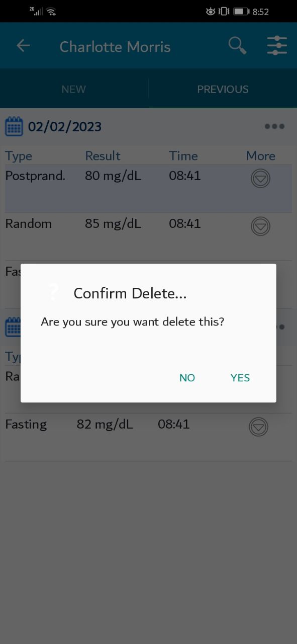Viewport: 297px width, 644px height.
Task: Tap calendar icon beside 02/02/2023
Action: (14, 126)
